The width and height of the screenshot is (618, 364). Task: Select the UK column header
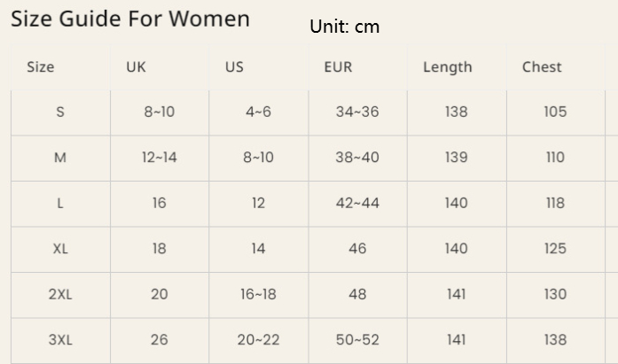click(x=137, y=66)
